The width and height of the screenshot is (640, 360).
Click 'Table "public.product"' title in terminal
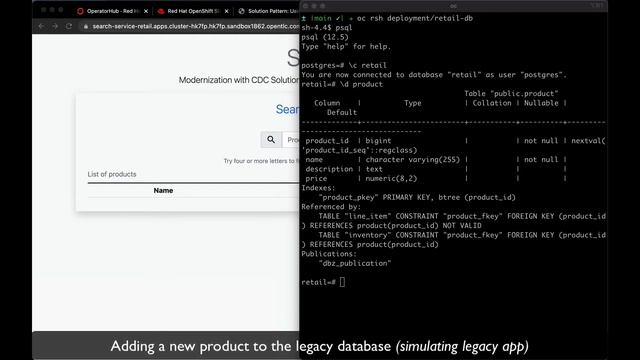pyautogui.click(x=511, y=94)
